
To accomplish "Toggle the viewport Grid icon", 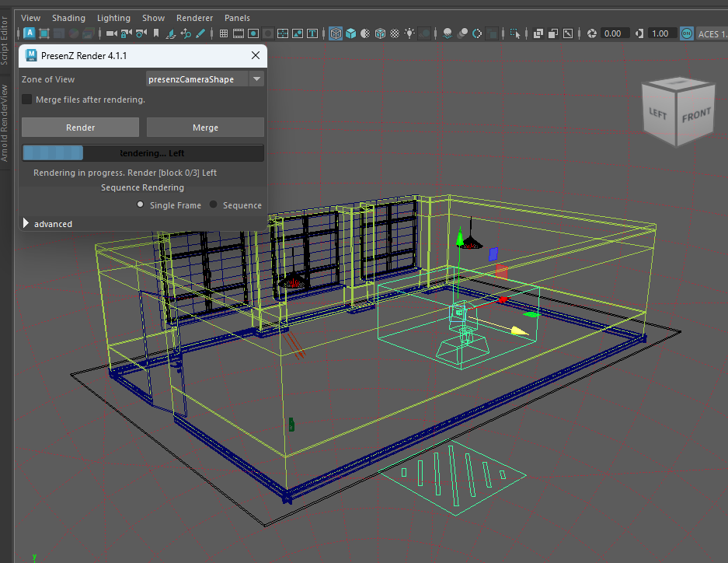I will pos(224,33).
